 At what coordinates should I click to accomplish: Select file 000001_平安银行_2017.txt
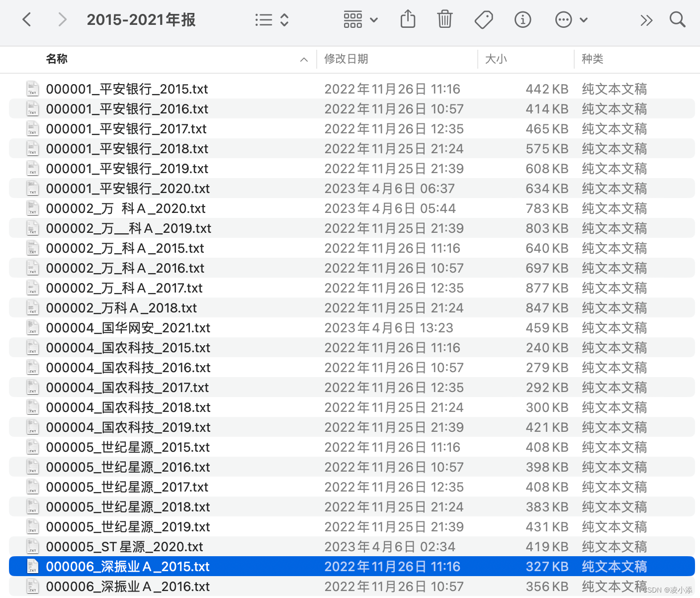tap(352, 128)
